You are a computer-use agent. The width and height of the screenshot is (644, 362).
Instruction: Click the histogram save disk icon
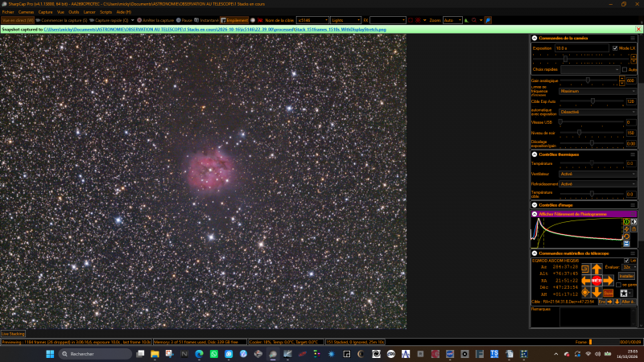click(x=626, y=244)
